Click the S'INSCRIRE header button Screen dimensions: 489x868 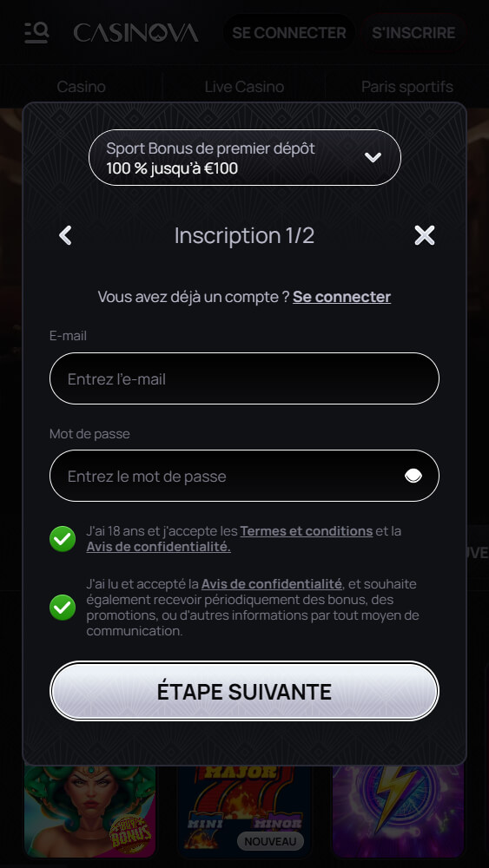(413, 33)
